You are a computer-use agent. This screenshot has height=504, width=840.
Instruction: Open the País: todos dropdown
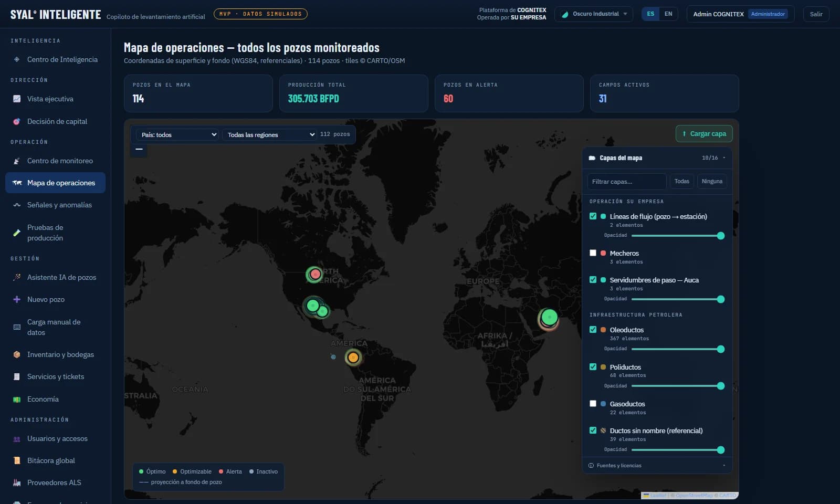pos(177,135)
